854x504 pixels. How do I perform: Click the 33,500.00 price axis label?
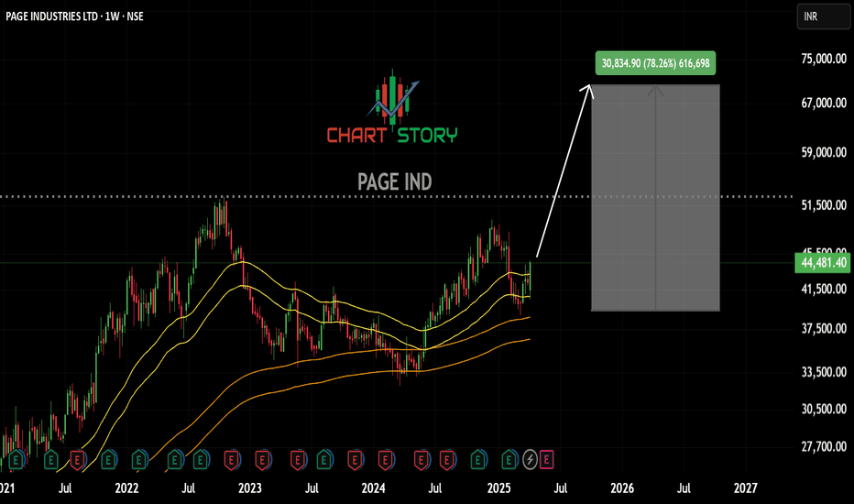coord(824,372)
